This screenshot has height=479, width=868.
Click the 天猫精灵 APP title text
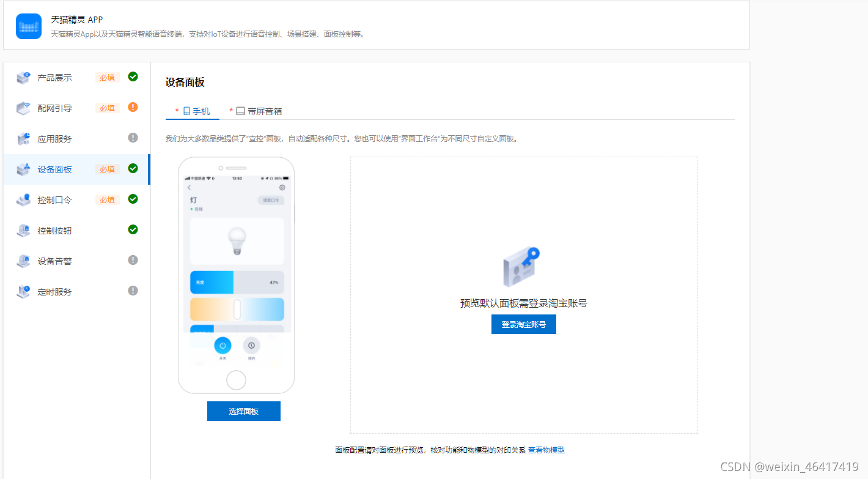point(77,20)
